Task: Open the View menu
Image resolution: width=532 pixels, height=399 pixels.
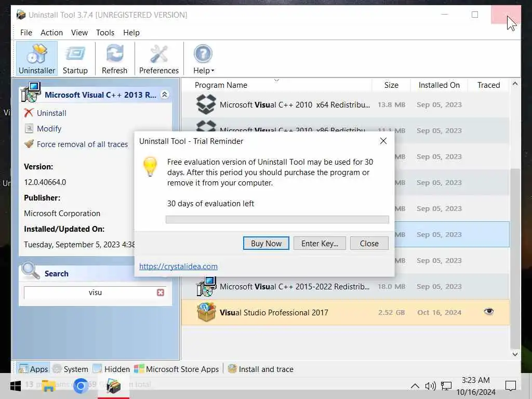Action: [79, 33]
